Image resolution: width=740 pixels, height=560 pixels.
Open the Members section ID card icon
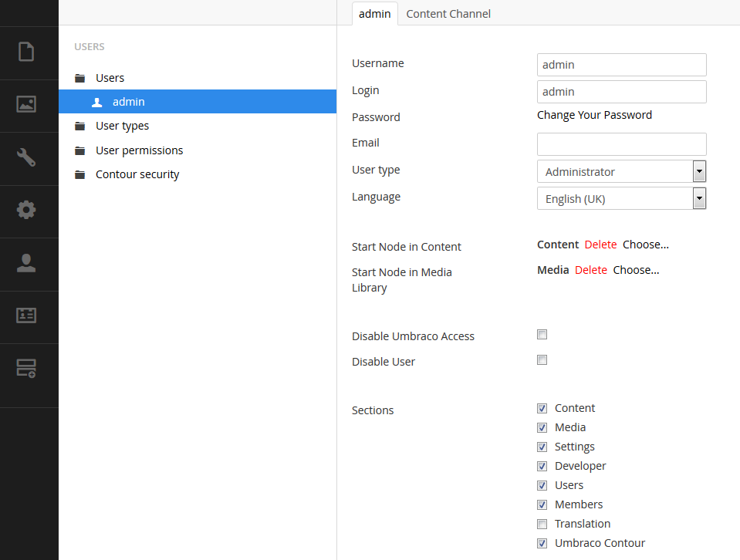(x=26, y=315)
